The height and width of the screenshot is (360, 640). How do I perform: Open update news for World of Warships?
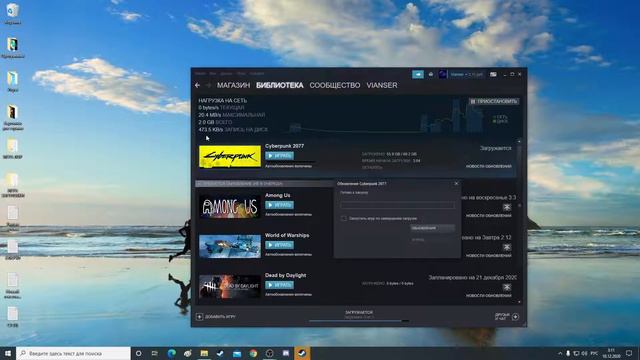pos(489,256)
